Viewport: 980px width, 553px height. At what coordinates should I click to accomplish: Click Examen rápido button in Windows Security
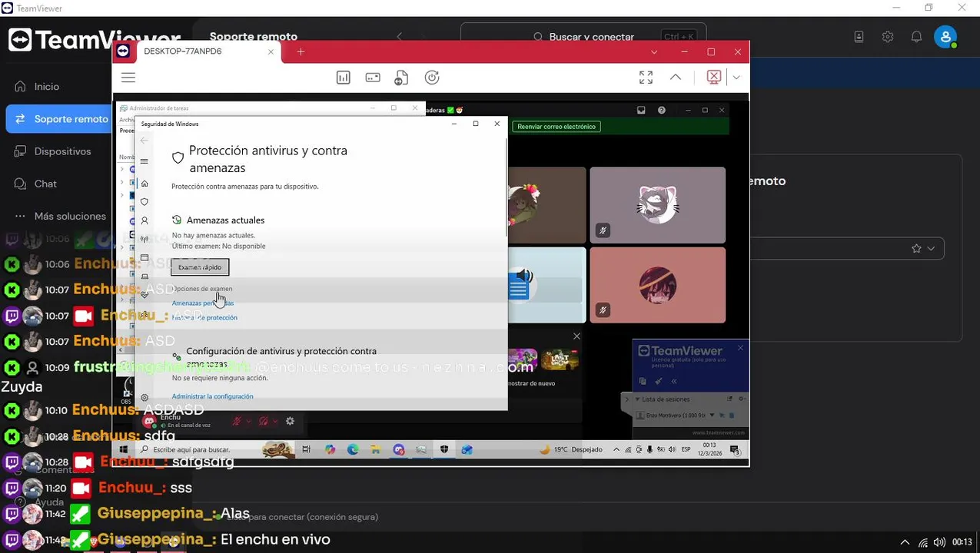click(200, 267)
